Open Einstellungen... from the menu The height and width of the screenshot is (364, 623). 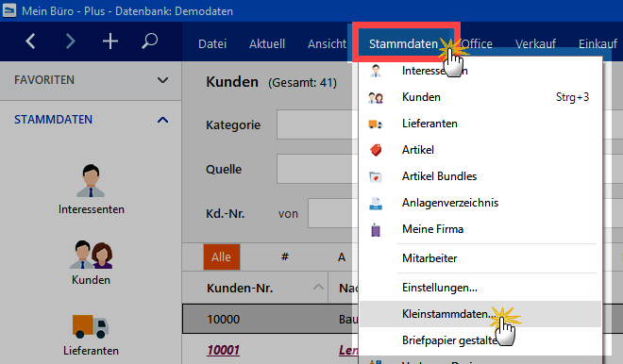(x=480, y=288)
